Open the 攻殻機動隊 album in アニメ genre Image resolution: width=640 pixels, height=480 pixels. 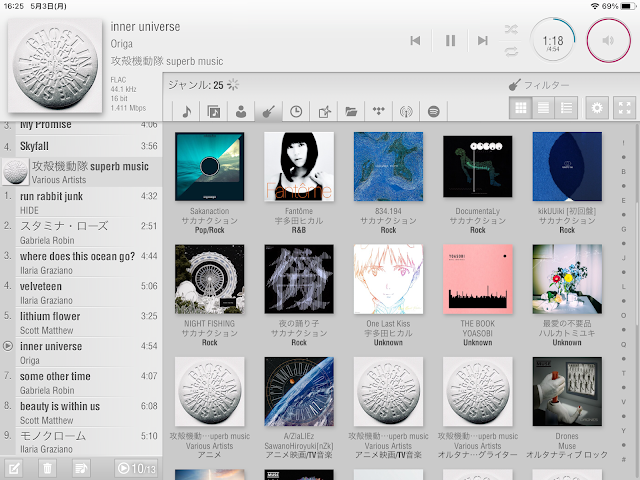[x=209, y=391]
